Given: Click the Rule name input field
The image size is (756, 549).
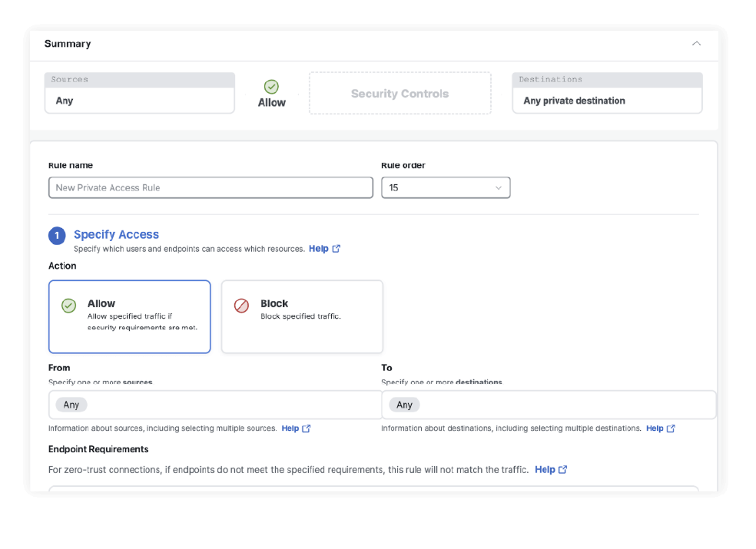Looking at the screenshot, I should [211, 187].
